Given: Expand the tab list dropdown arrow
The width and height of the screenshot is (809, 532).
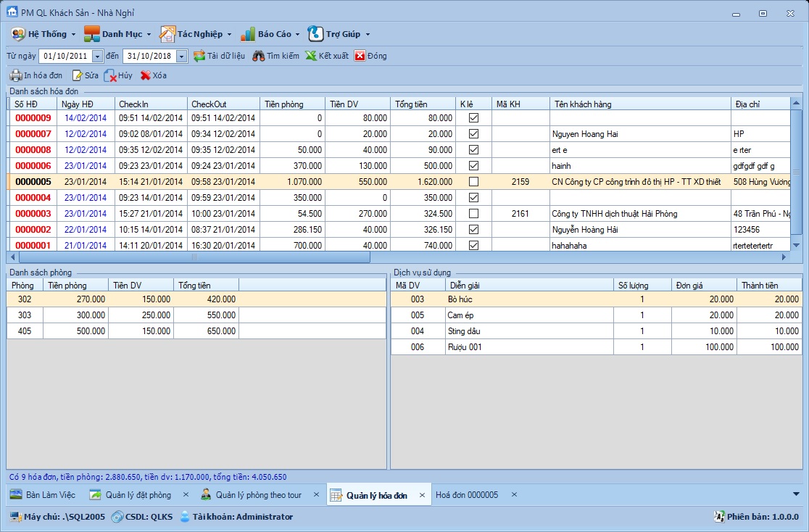Looking at the screenshot, I should (797, 494).
